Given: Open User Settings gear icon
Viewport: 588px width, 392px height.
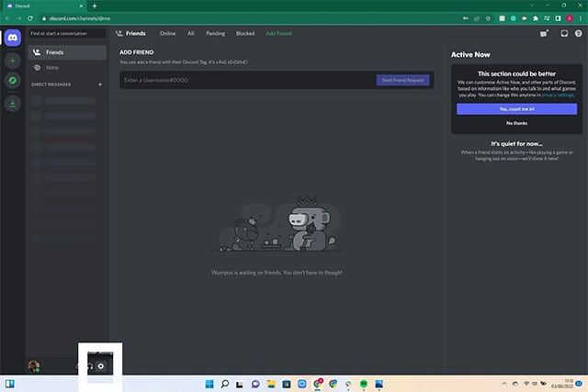Looking at the screenshot, I should coord(101,365).
